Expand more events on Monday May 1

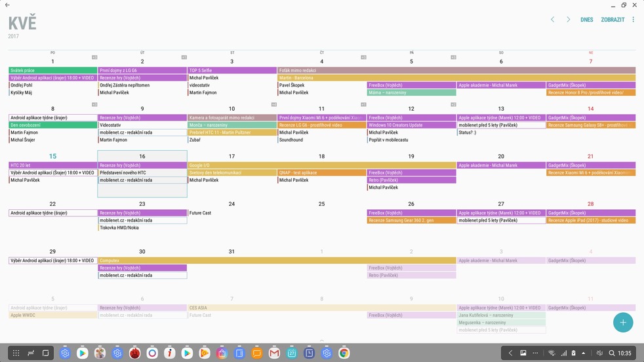(94, 57)
